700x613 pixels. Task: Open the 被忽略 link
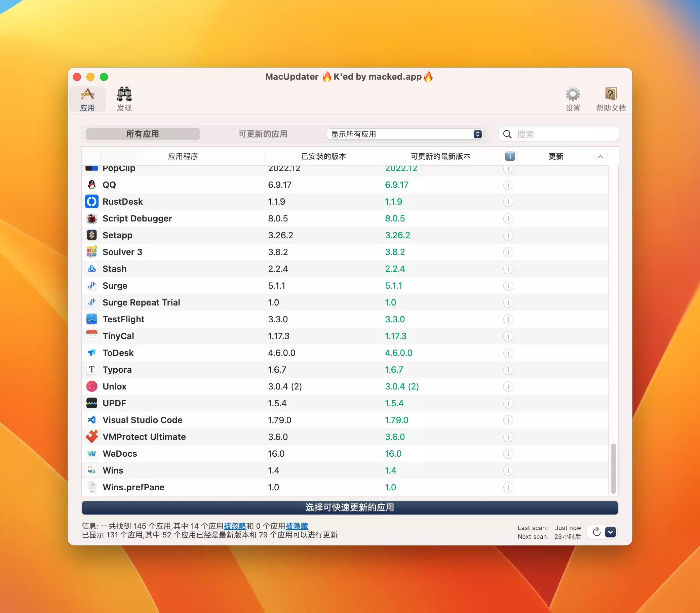pyautogui.click(x=235, y=526)
